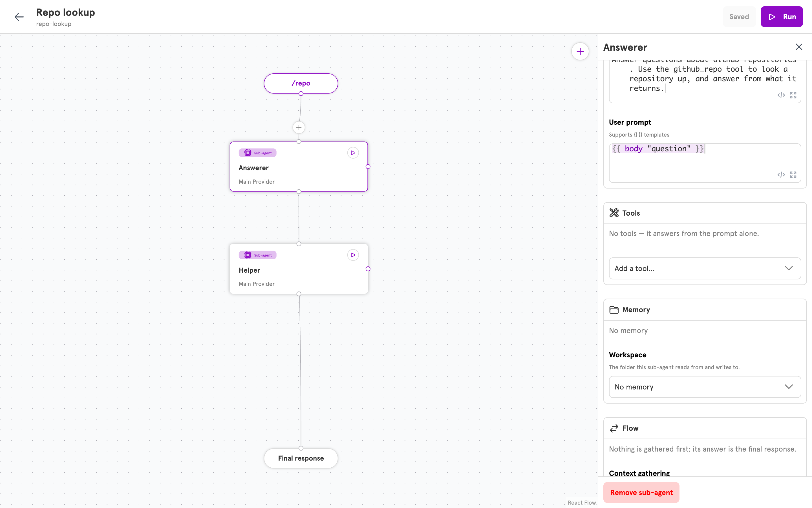Click the Tools section wrench icon

coord(614,213)
